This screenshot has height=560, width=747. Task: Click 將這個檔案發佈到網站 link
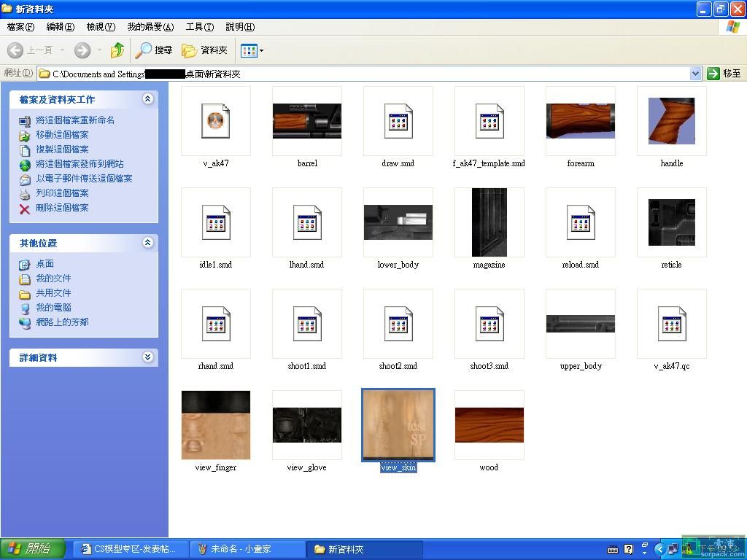[80, 164]
